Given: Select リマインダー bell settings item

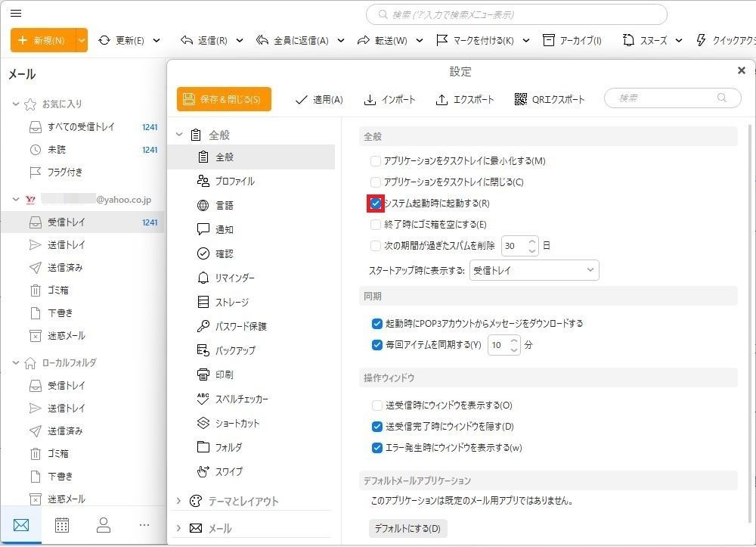Looking at the screenshot, I should 203,278.
